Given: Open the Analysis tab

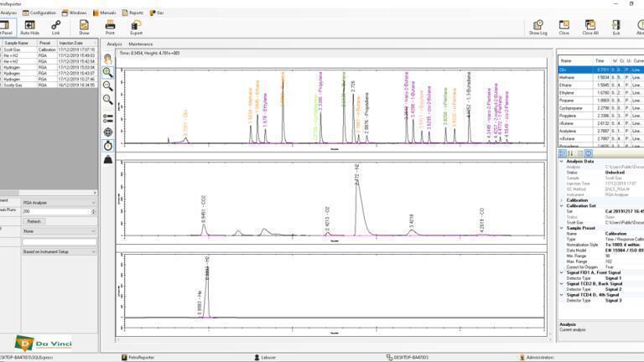Looking at the screenshot, I should 114,44.
